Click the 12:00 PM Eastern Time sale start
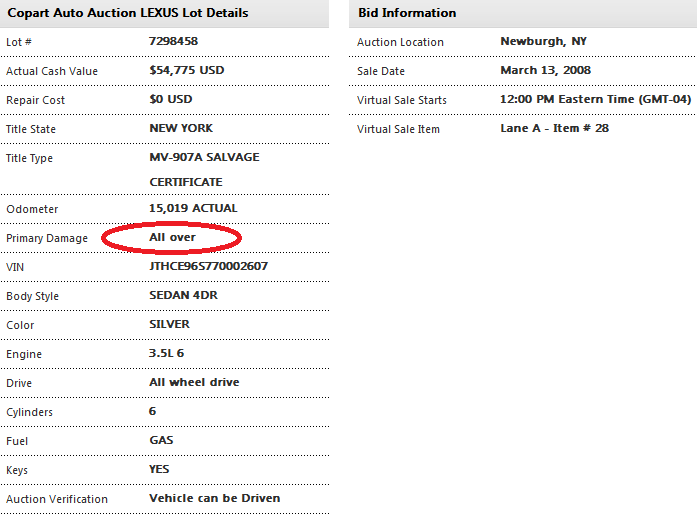Viewport: 697px width, 514px height. point(595,100)
